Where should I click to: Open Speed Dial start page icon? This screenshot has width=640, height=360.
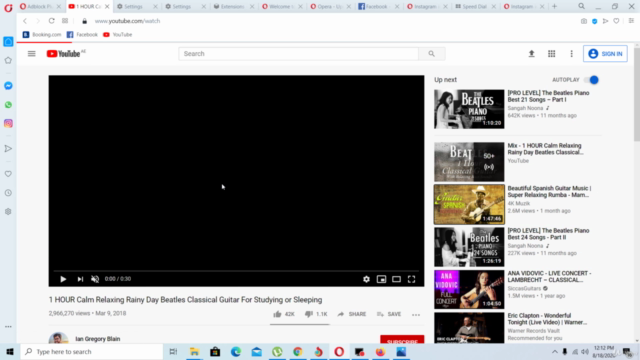(x=65, y=21)
